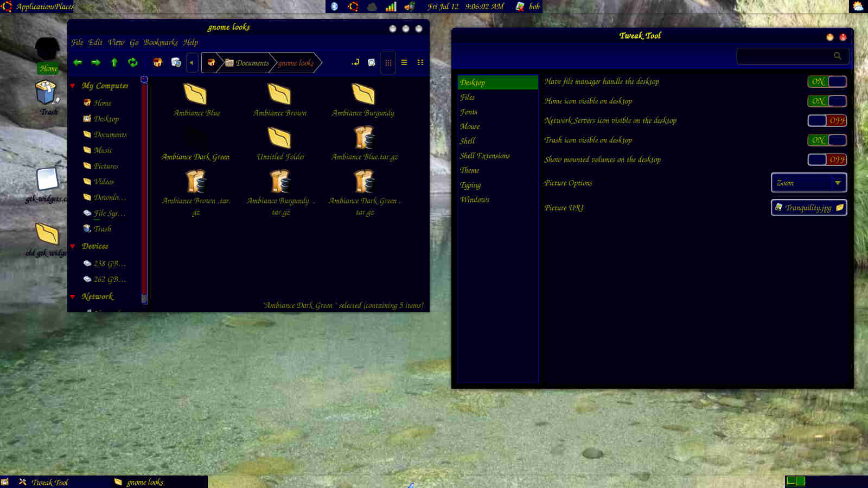Open Picture URI Tranquility.jpg file chooser

tap(809, 208)
